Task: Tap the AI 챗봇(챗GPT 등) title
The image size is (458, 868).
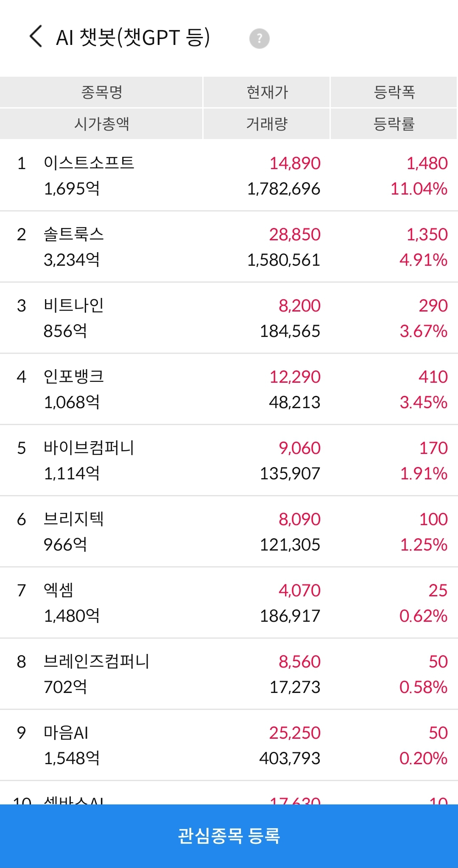Action: click(x=133, y=37)
